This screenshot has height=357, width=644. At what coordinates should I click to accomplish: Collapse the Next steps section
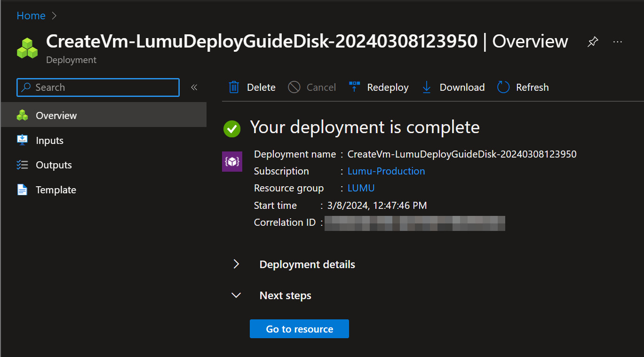tap(237, 295)
